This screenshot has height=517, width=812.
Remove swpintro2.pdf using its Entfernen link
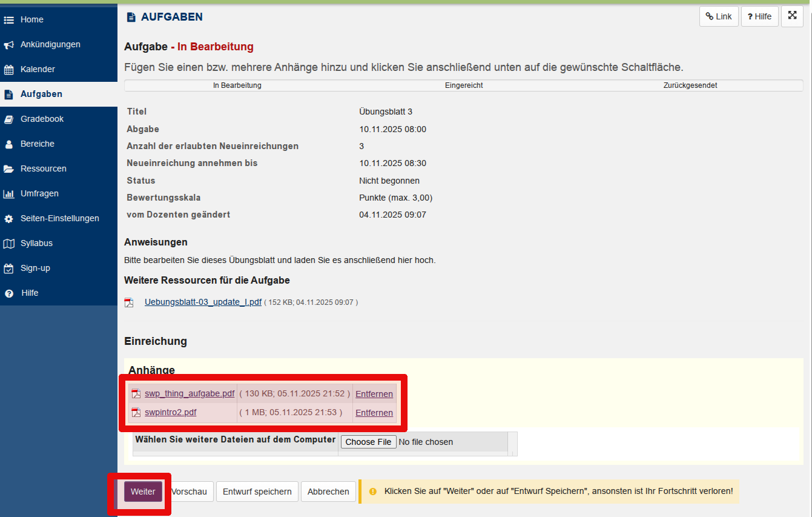(x=374, y=413)
